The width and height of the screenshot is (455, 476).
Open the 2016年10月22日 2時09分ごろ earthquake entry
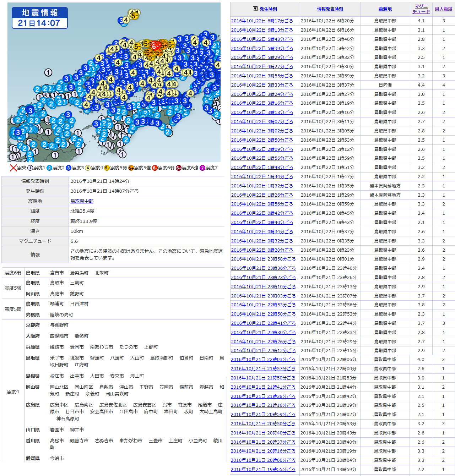(262, 149)
